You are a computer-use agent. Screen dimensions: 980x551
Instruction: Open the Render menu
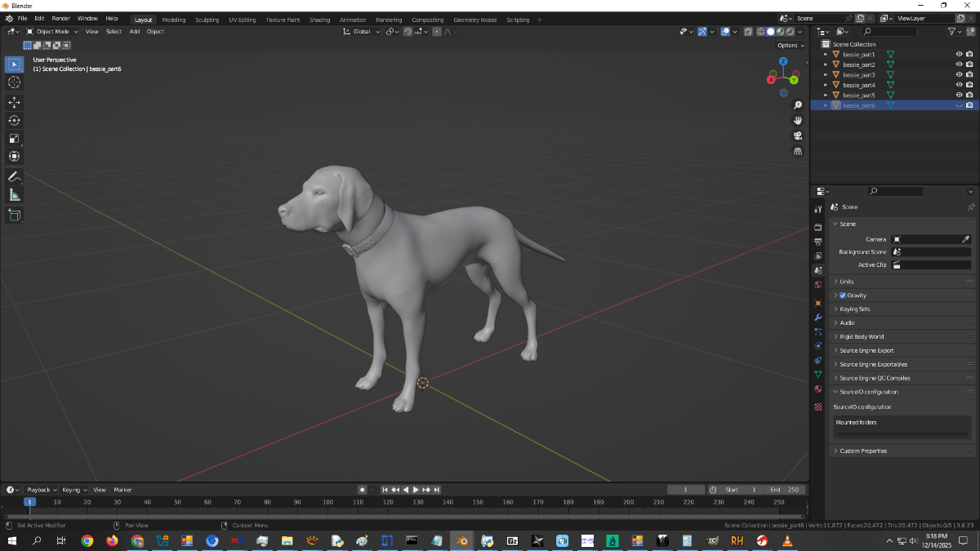coord(60,18)
